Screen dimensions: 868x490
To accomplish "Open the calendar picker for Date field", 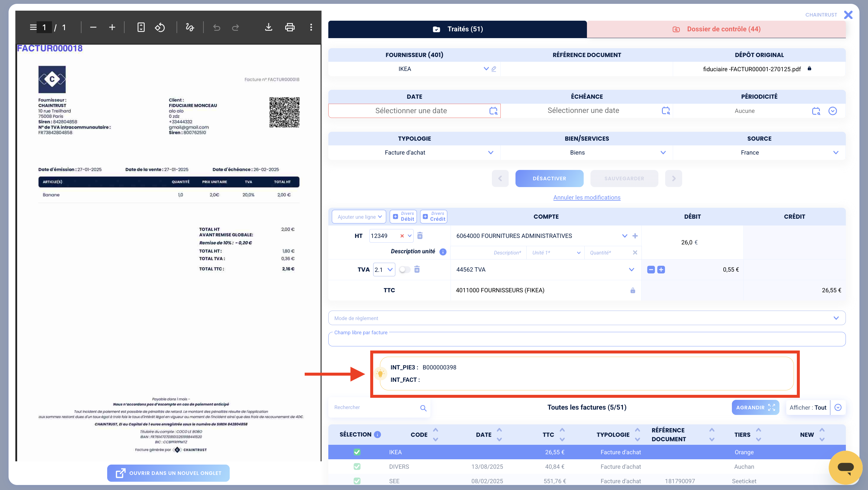I will (x=493, y=111).
